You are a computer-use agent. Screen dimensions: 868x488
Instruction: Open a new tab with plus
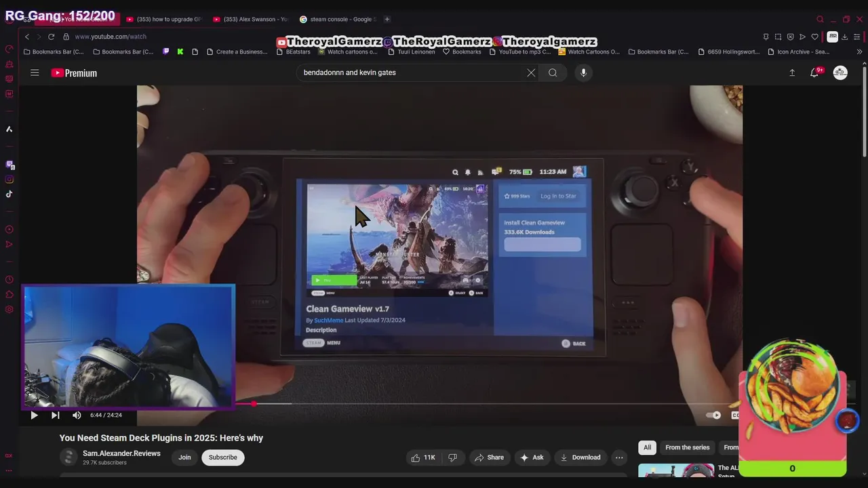coord(387,19)
